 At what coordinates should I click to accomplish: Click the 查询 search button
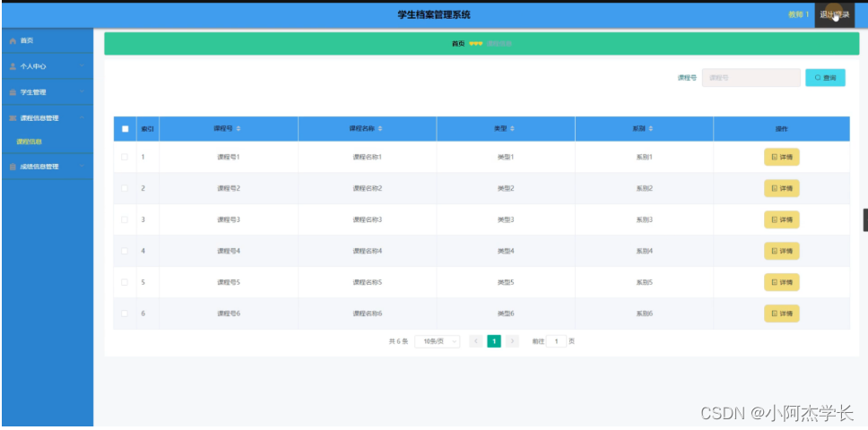[825, 78]
